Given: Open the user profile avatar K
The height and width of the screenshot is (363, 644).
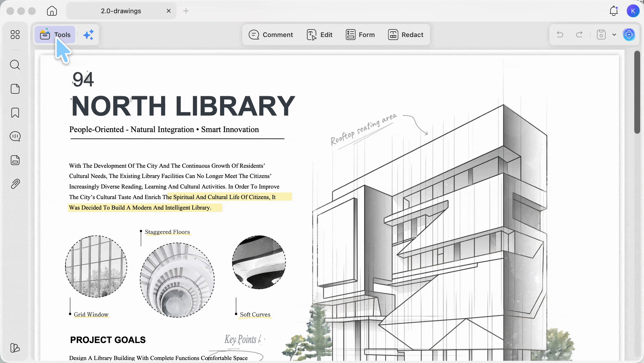Looking at the screenshot, I should pos(633,11).
